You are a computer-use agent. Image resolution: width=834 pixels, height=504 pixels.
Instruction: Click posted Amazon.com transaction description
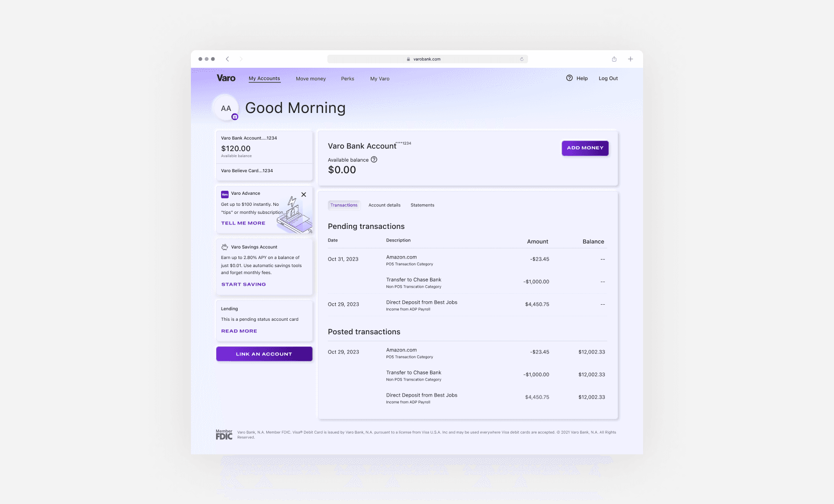click(401, 350)
